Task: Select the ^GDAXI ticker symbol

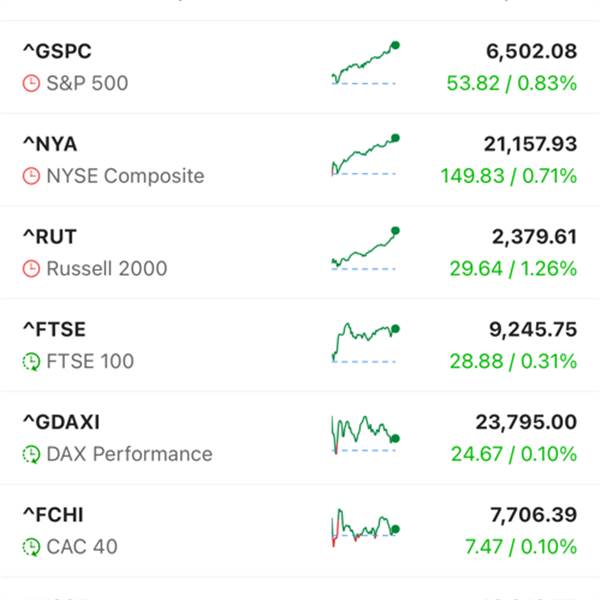Action: click(62, 422)
